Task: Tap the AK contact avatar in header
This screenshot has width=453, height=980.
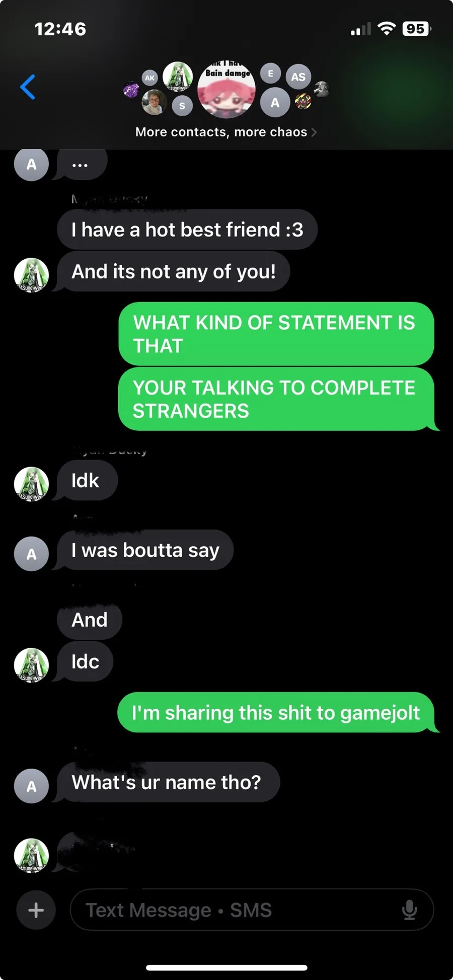Action: pyautogui.click(x=149, y=78)
